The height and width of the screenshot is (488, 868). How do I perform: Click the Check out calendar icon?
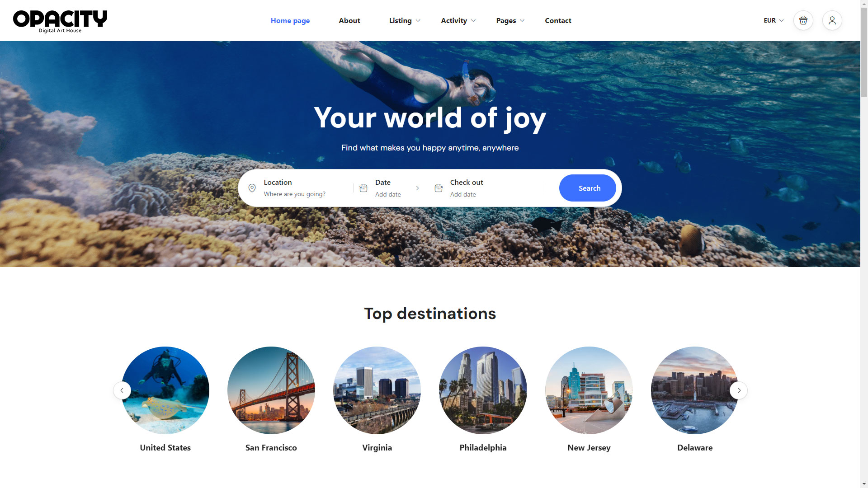point(438,188)
